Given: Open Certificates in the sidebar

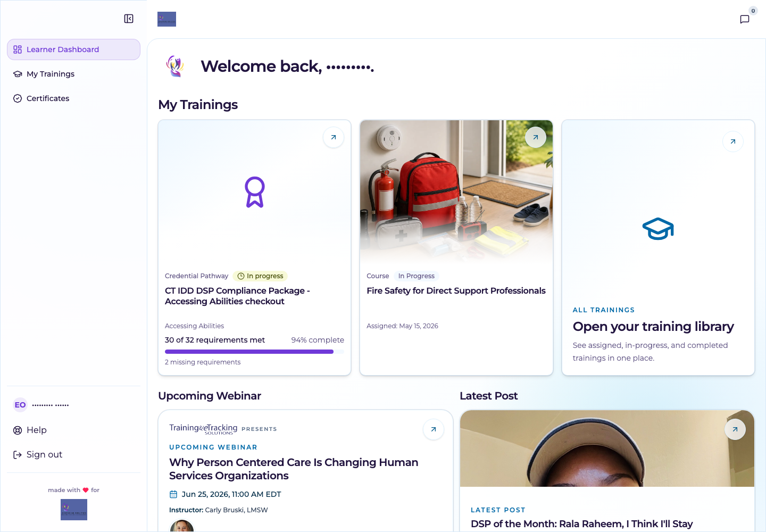Looking at the screenshot, I should [73, 98].
